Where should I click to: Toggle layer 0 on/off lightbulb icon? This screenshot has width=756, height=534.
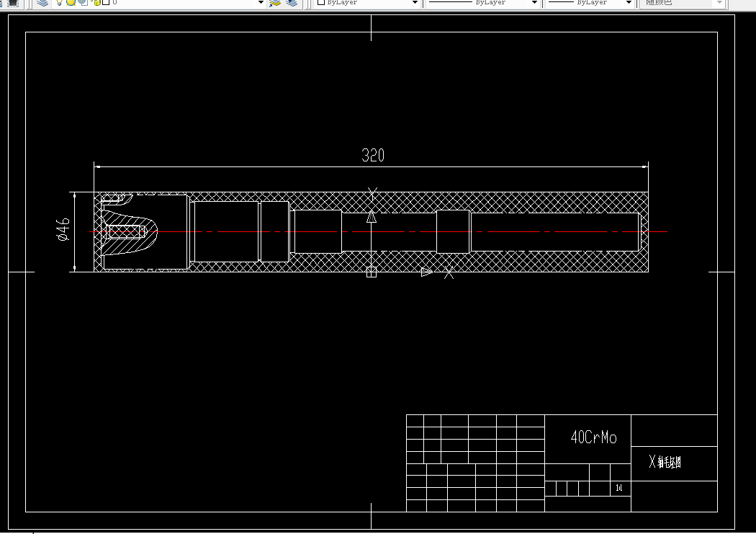[x=59, y=2]
